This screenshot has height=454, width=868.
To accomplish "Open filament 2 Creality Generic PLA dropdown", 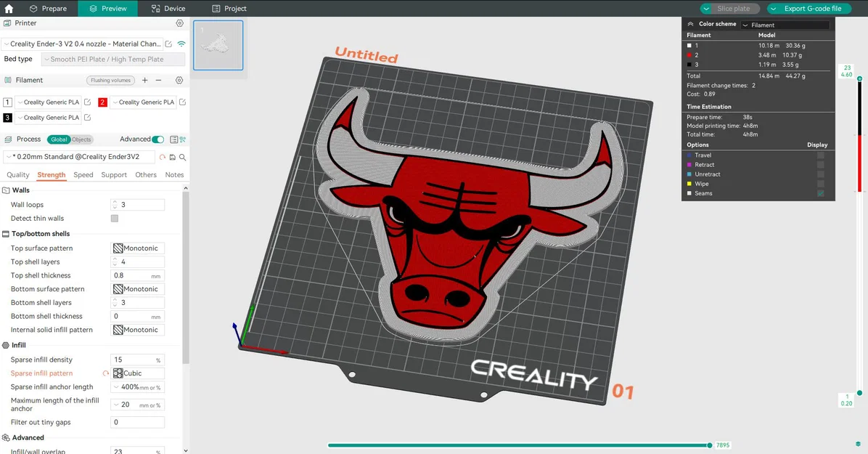I will click(x=144, y=102).
